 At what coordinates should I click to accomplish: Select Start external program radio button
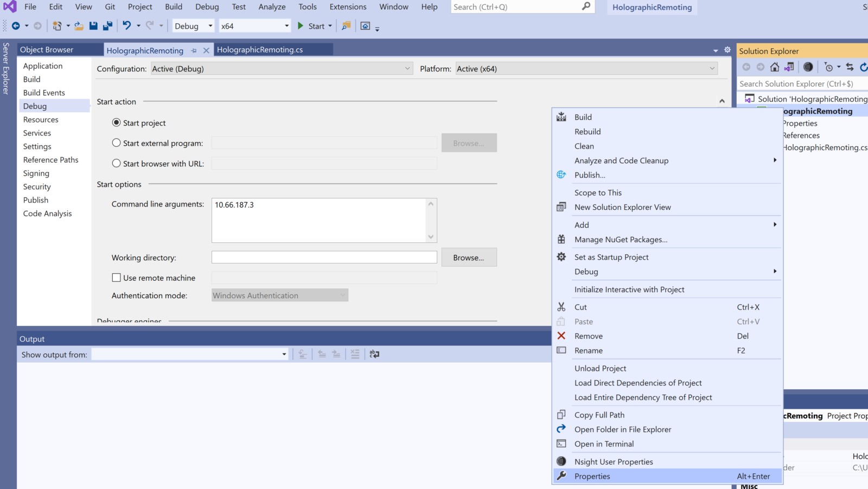[x=116, y=143]
